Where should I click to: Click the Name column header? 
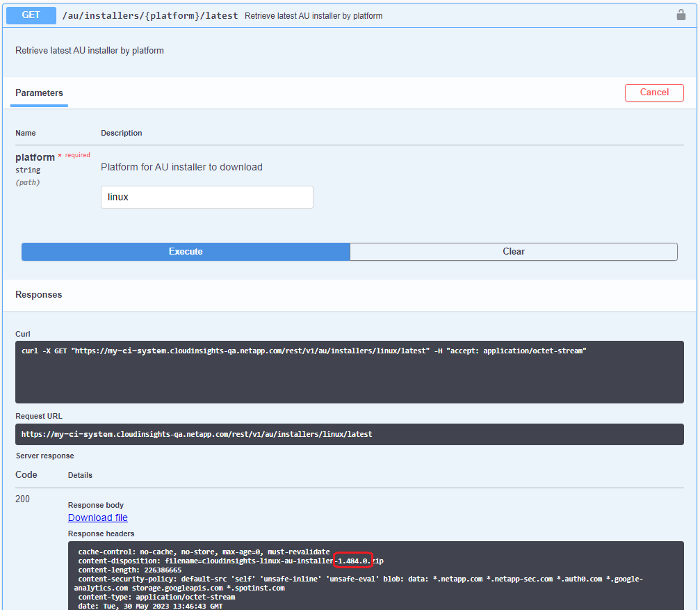(x=26, y=133)
